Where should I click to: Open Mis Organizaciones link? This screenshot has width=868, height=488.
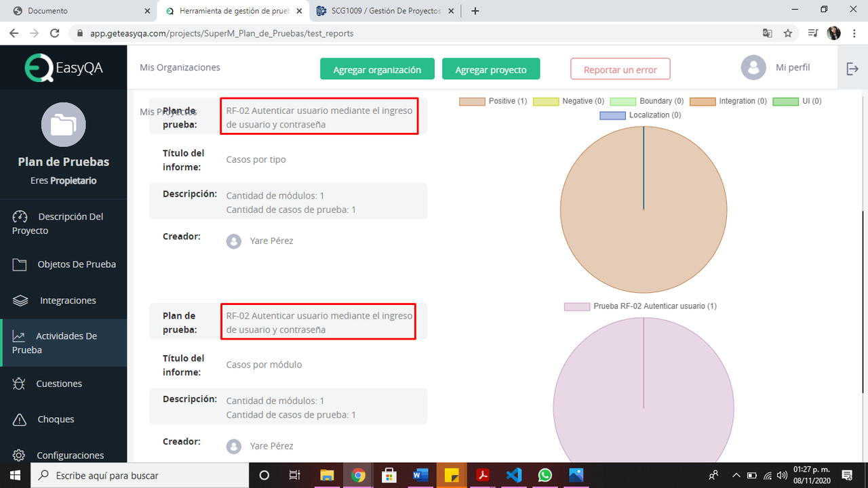(x=180, y=67)
